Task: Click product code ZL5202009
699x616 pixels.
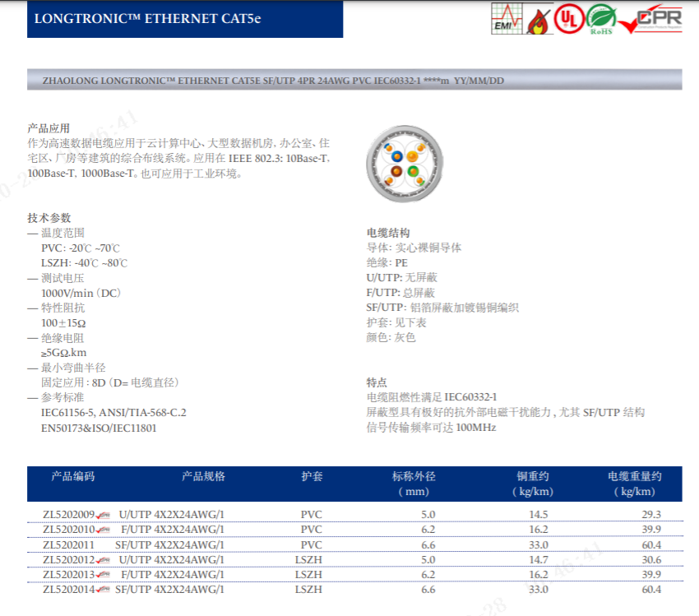Action: (68, 514)
